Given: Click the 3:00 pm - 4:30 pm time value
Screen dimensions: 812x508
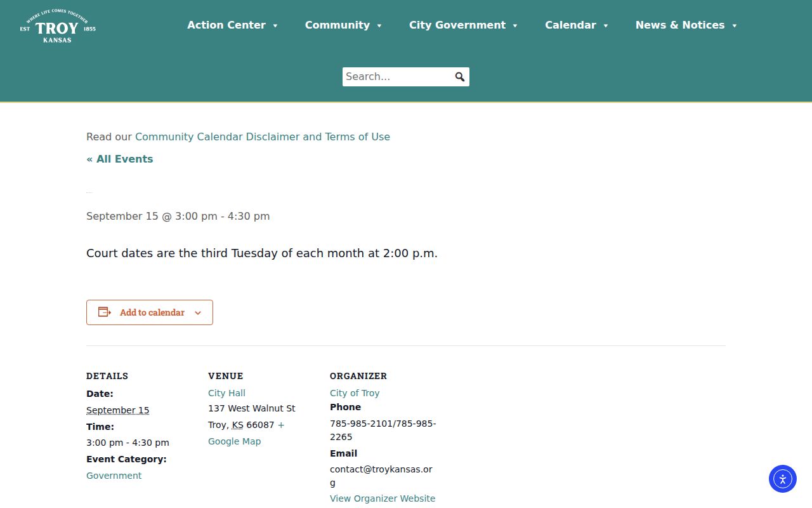Looking at the screenshot, I should (x=128, y=443).
